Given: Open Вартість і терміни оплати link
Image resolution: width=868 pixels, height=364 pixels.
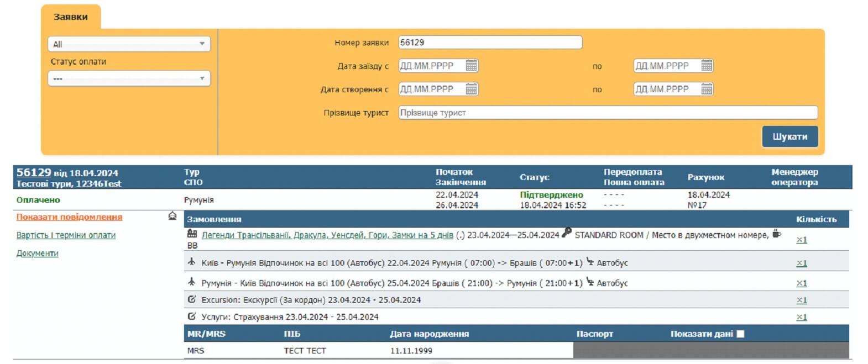Looking at the screenshot, I should (66, 235).
